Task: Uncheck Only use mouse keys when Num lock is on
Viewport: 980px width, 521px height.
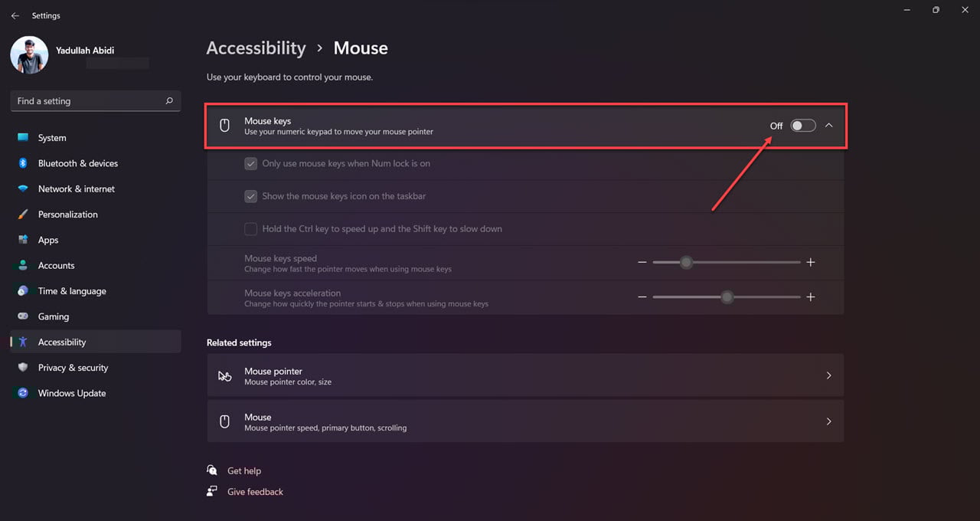Action: pyautogui.click(x=250, y=163)
